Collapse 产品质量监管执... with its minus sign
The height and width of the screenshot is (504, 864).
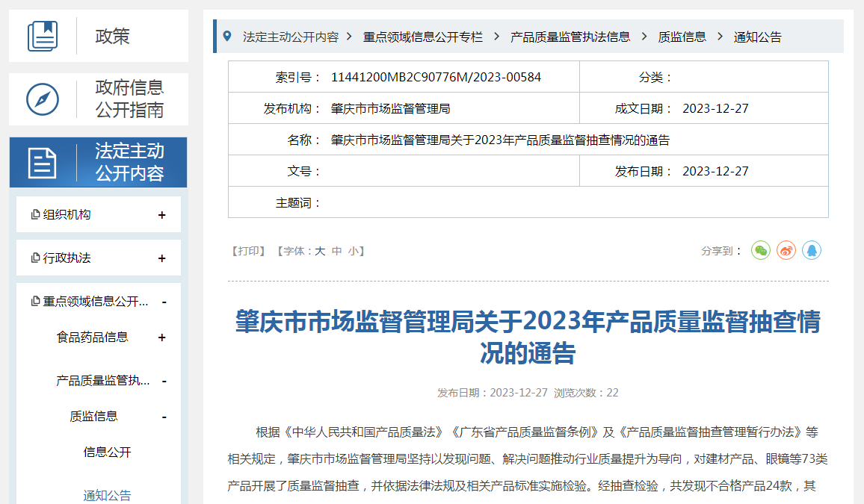pyautogui.click(x=164, y=382)
